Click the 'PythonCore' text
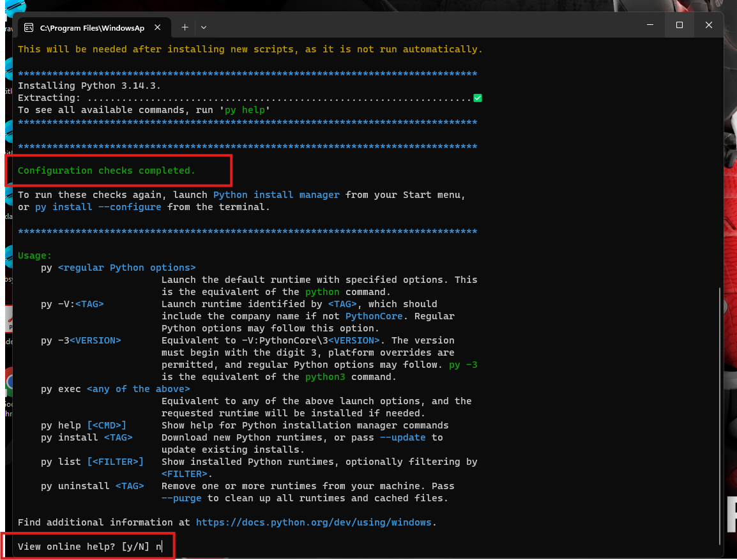Viewport: 737px width, 560px height. (x=374, y=316)
